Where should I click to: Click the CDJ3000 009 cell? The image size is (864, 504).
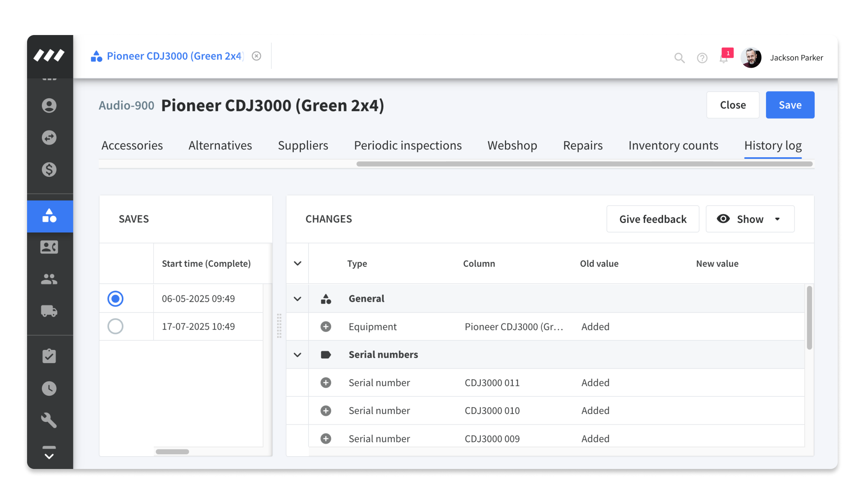[x=492, y=438]
